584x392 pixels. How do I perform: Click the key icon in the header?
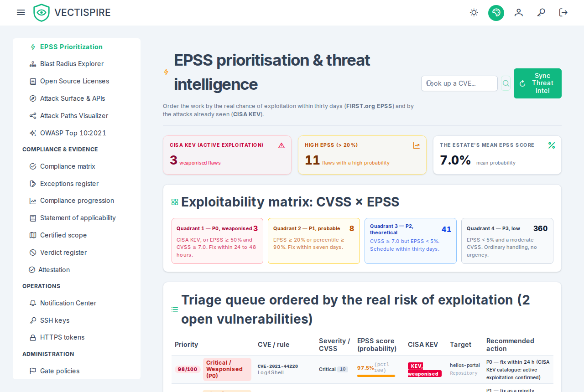[x=541, y=13]
